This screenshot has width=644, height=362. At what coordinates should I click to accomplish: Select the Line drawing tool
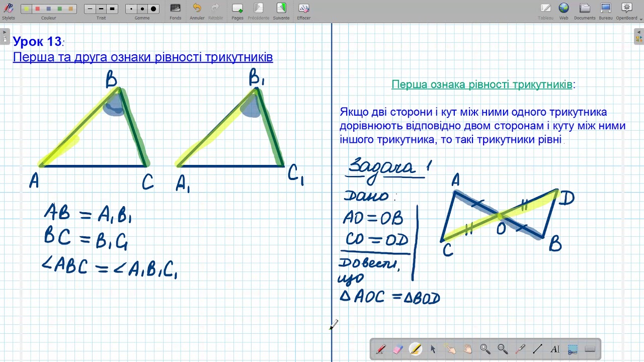point(537,349)
